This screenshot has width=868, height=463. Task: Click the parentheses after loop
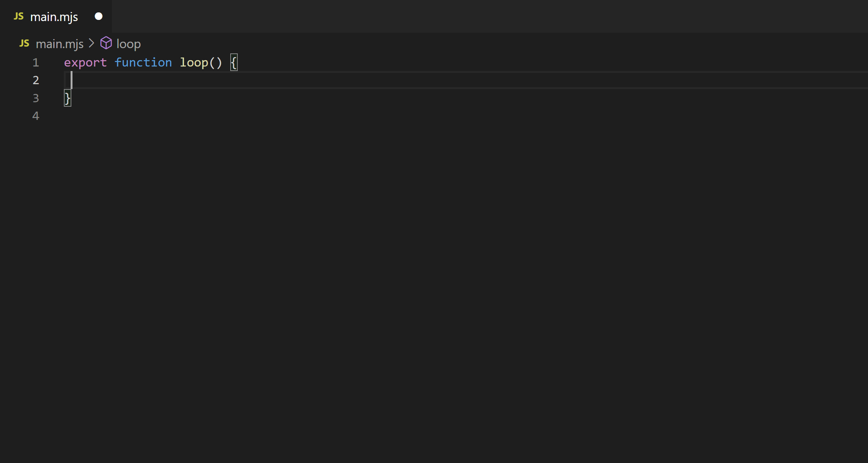216,63
